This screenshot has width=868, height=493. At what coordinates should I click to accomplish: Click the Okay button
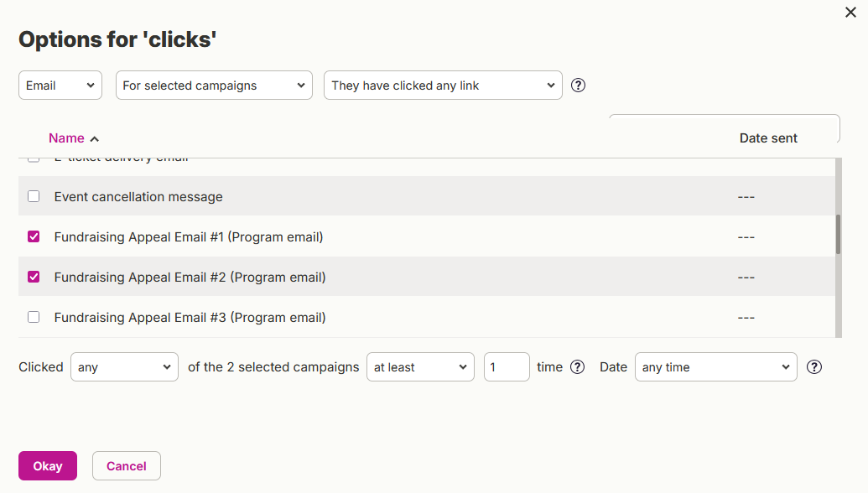point(48,466)
